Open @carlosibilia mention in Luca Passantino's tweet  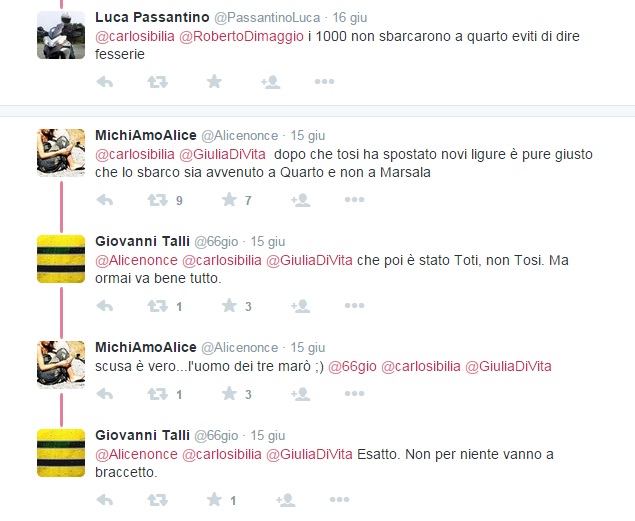coord(135,36)
